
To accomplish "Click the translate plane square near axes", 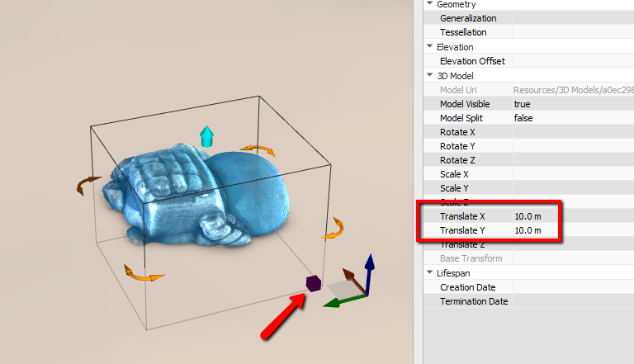I will point(343,289).
